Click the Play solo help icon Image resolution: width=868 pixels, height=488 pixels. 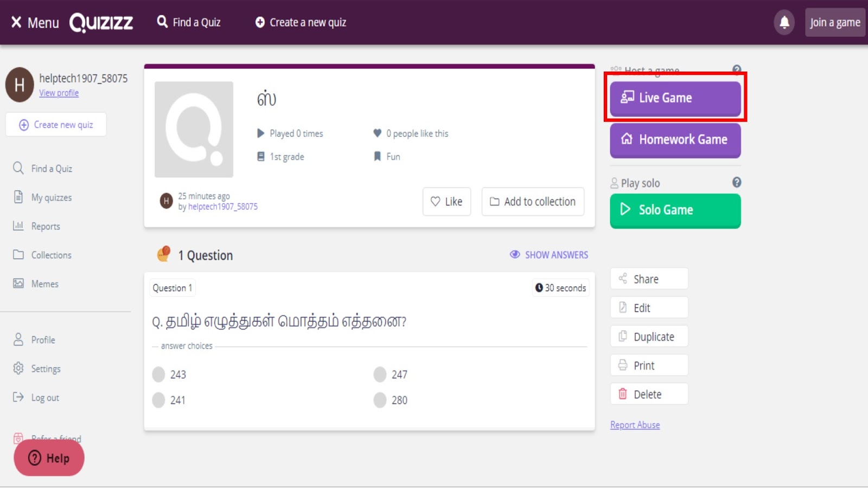tap(737, 182)
